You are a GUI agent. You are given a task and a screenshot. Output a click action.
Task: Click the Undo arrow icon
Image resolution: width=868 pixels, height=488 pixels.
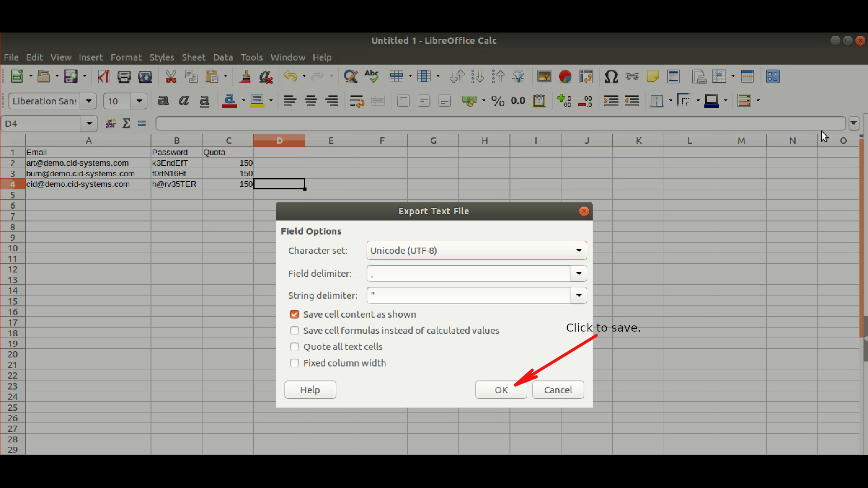pos(290,76)
